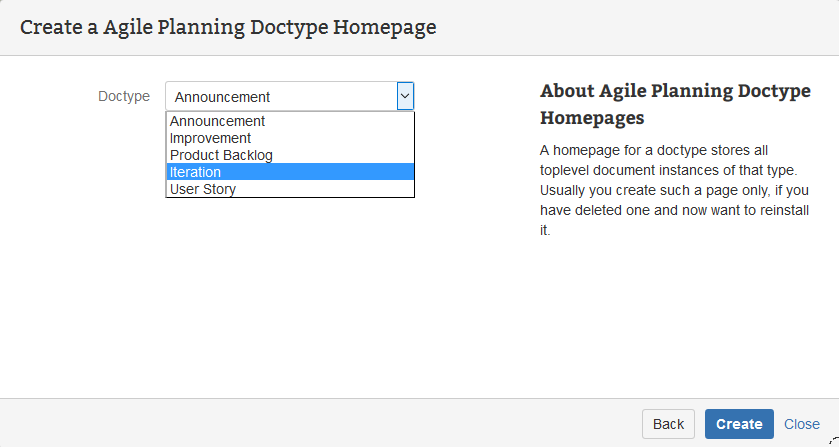Click the Doctype combo box showing Announcement

280,97
